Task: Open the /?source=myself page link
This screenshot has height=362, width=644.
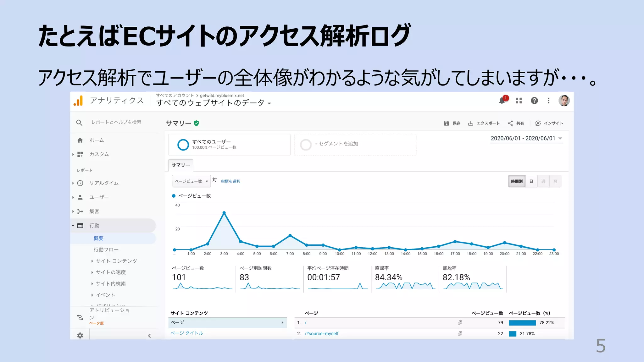Action: [321, 333]
